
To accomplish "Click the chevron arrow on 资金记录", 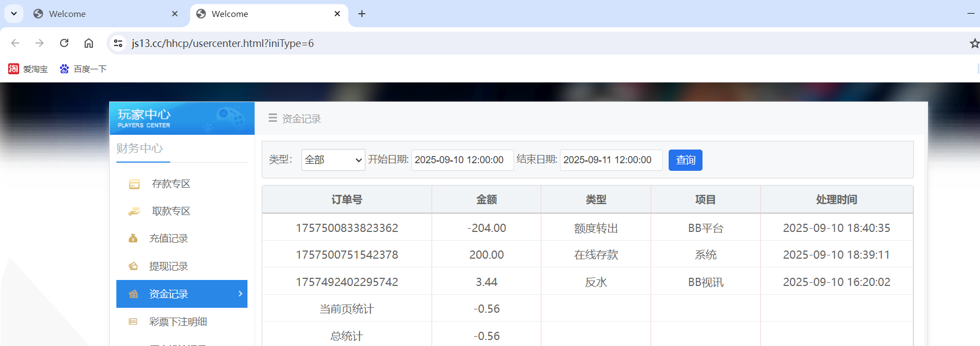I will [x=240, y=294].
